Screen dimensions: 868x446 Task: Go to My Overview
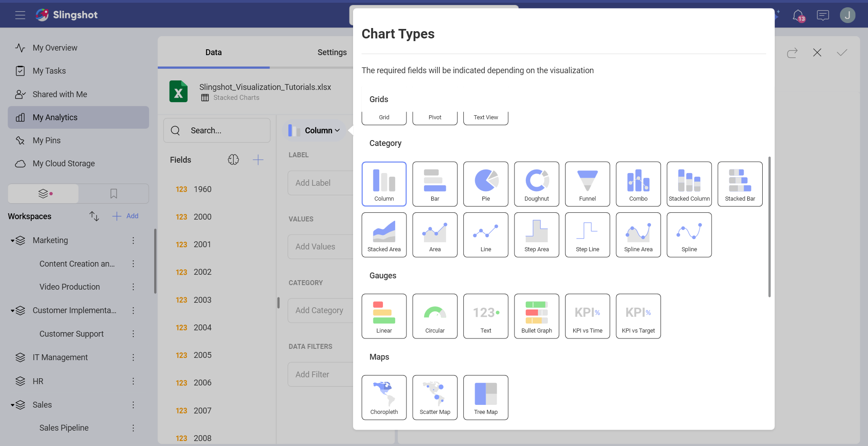tap(78, 48)
